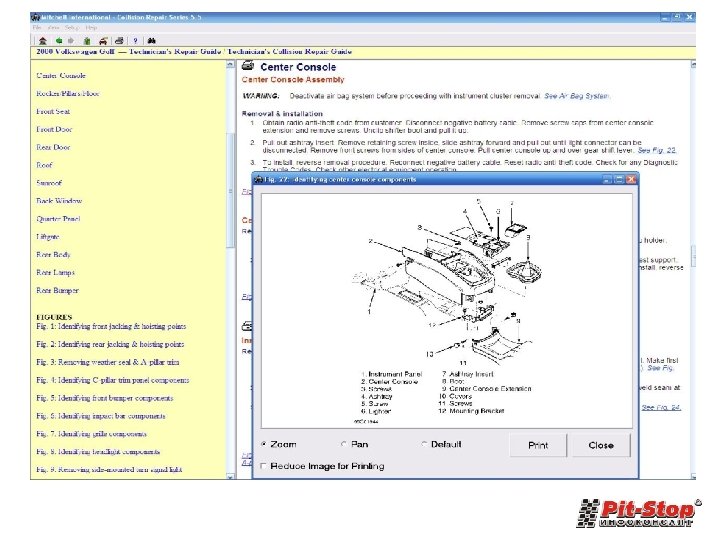The image size is (720, 540).
Task: Open the View menu
Action: [x=53, y=28]
